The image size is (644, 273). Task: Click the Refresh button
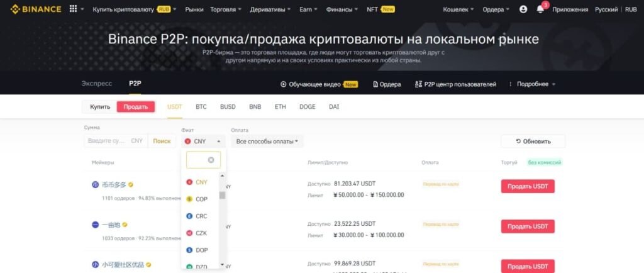[533, 142]
